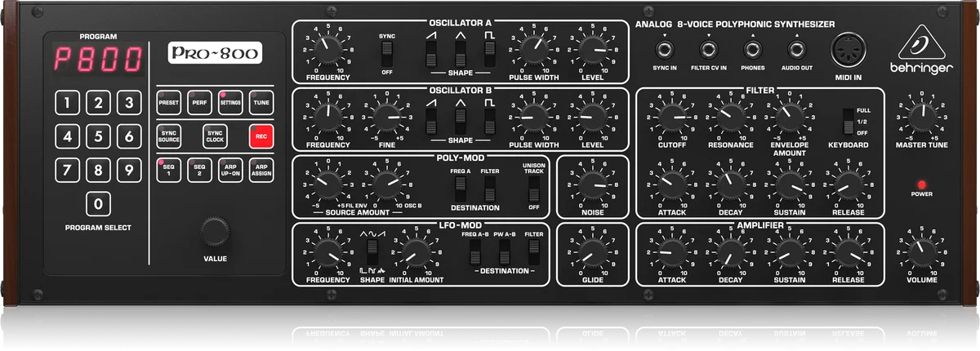Click the PRESET button
Screen dimensions: 980x351
click(169, 101)
